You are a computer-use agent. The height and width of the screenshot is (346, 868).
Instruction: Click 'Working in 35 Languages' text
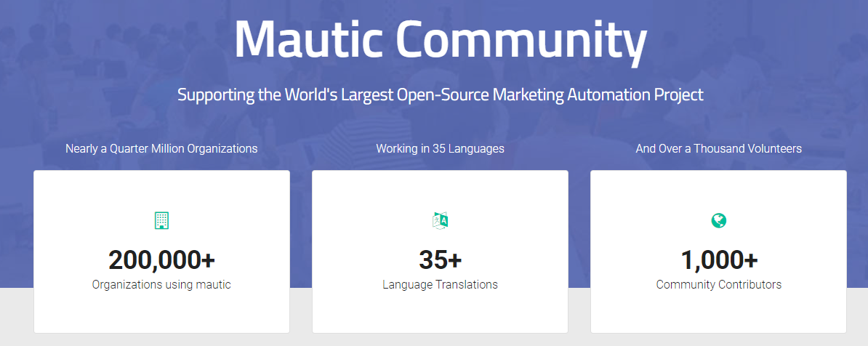coord(440,148)
